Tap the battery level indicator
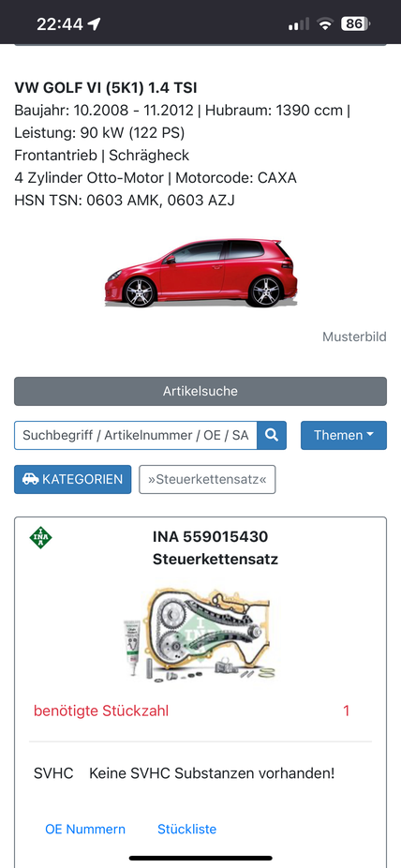The height and width of the screenshot is (868, 401). (356, 23)
